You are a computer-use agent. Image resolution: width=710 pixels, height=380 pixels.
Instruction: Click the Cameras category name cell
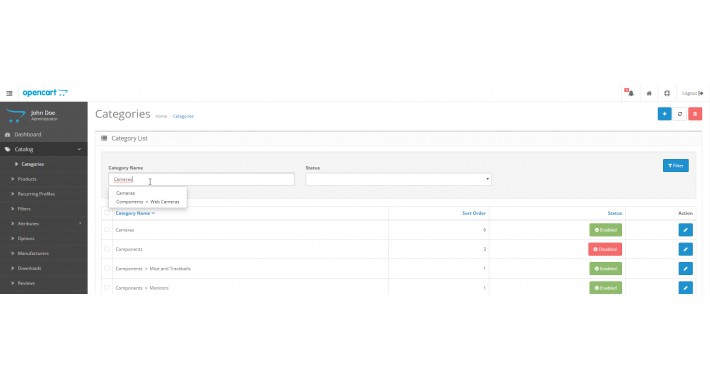125,230
